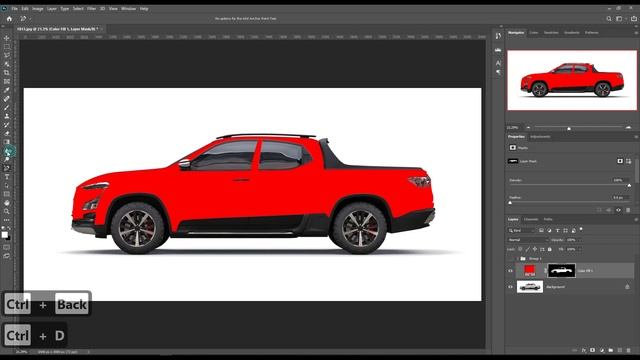
Task: Select the Color Fill 1 layer mask thumbnail
Action: coord(561,271)
